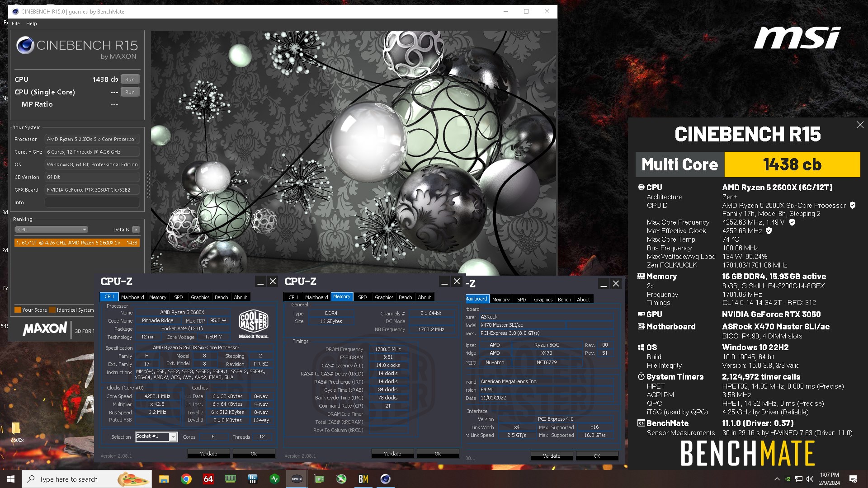Click the taskbar clock showing 1:07 PM
868x488 pixels.
point(830,479)
